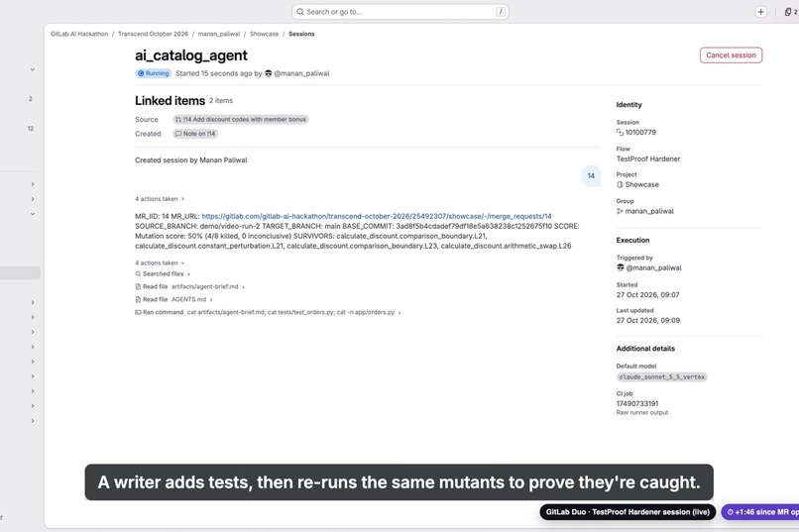Open manan_paliwal group in Identity panel
799x532 pixels.
point(649,211)
